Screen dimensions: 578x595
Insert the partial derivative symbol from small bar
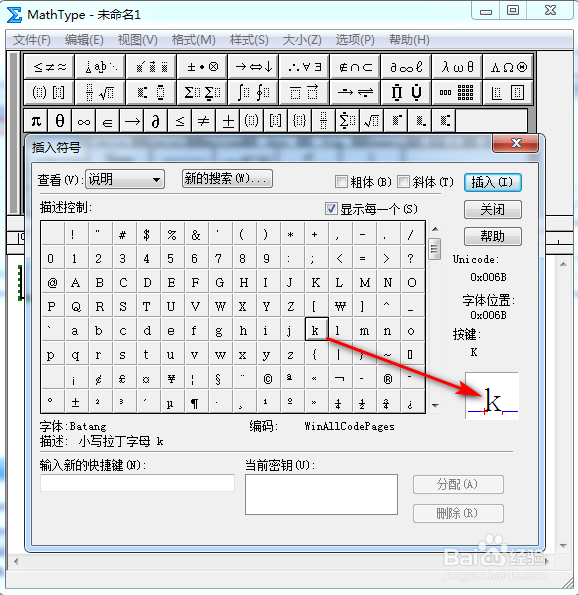155,121
